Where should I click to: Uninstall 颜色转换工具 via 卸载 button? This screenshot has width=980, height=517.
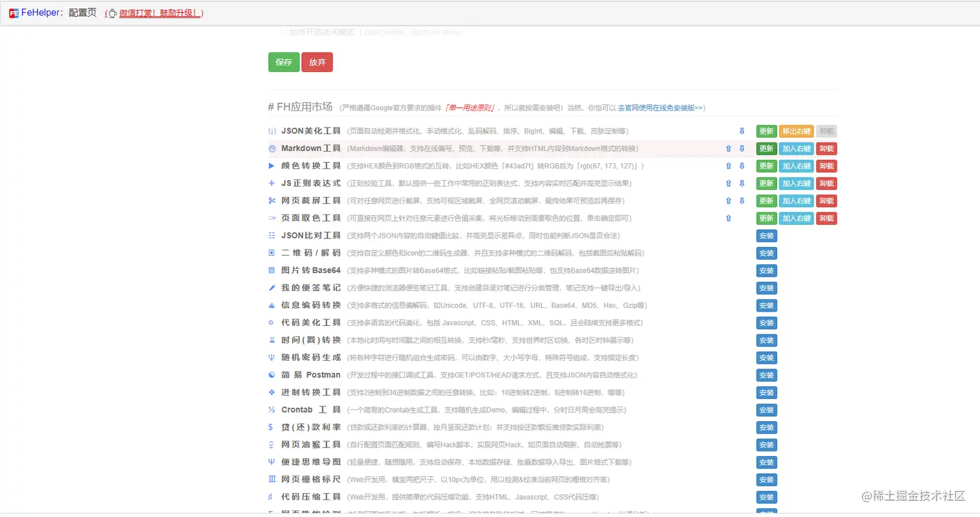[826, 166]
